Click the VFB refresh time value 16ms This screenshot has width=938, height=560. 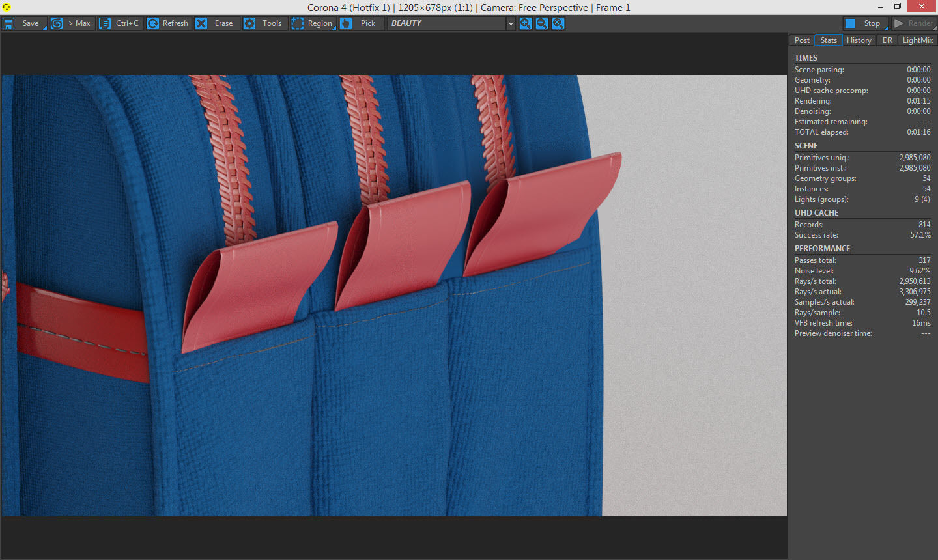[921, 323]
